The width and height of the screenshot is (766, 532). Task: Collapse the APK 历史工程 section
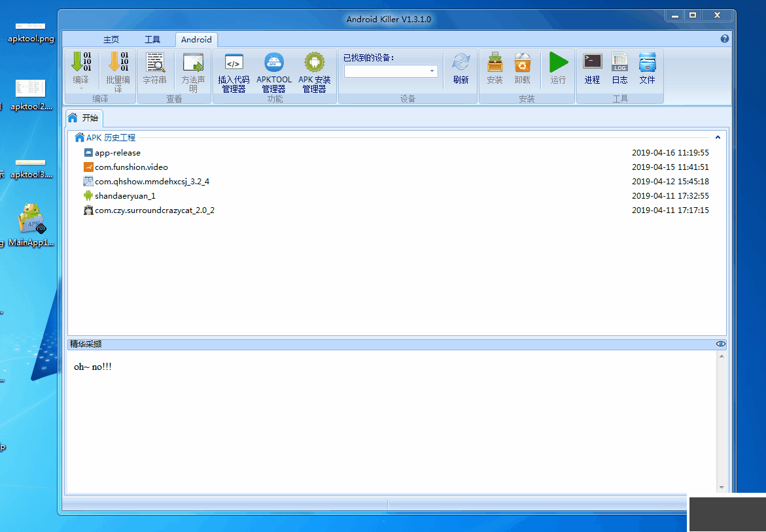click(x=718, y=138)
